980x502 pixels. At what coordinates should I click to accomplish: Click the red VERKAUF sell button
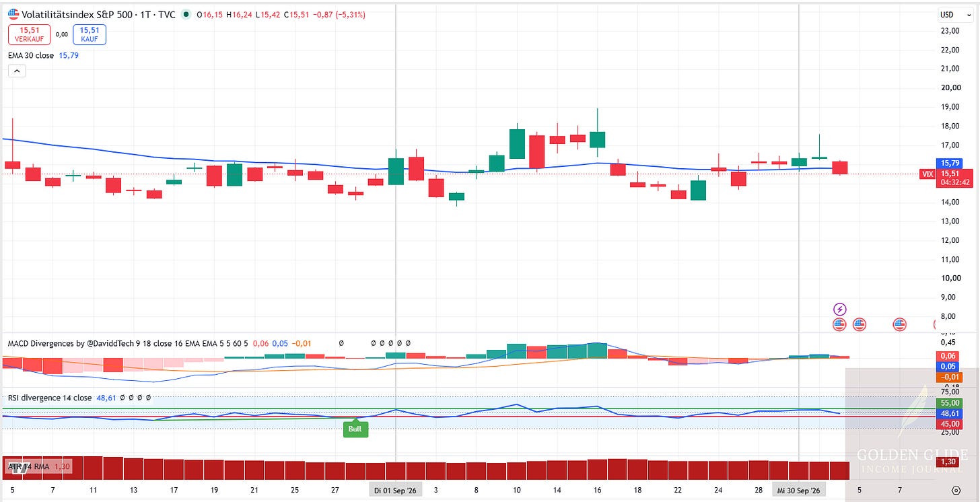pos(28,34)
